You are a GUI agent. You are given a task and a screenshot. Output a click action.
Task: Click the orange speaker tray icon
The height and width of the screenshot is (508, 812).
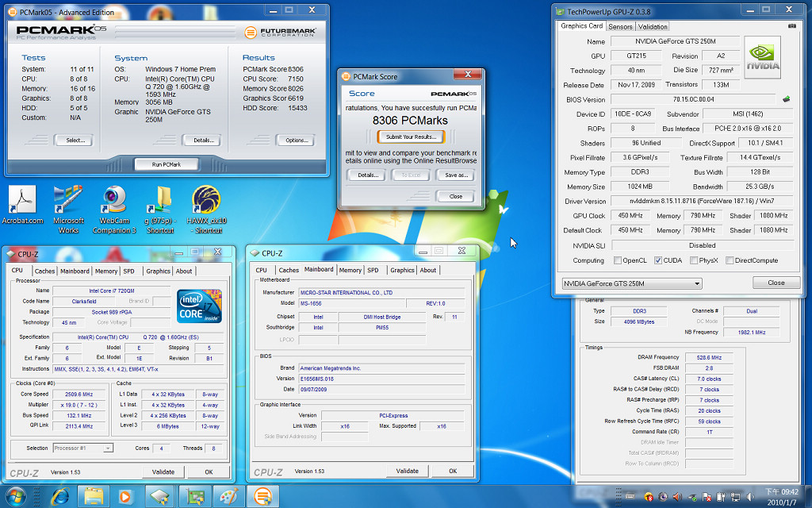pos(677,497)
